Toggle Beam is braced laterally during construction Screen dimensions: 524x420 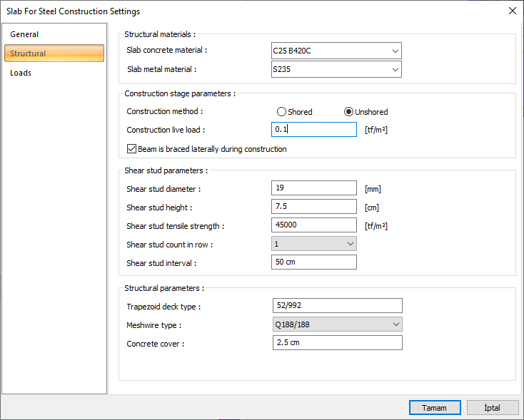tap(131, 149)
